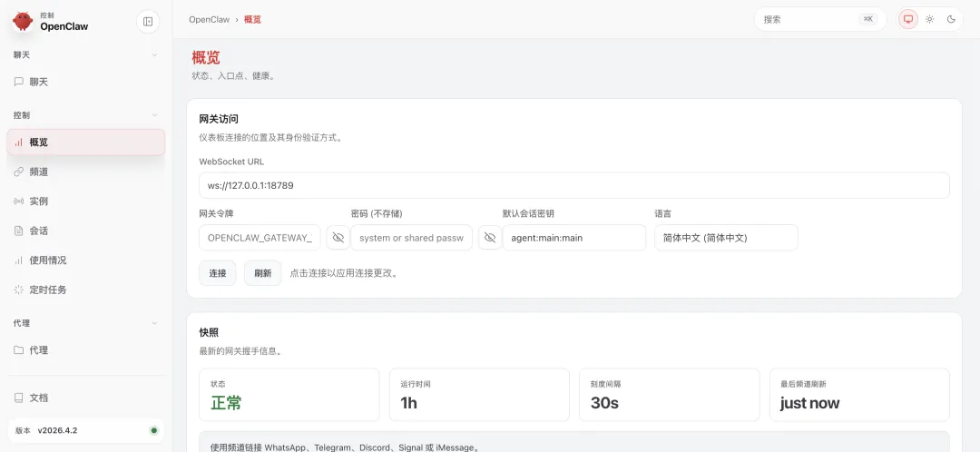Open 文档 documentation link
The width and height of the screenshot is (980, 452).
(x=85, y=398)
